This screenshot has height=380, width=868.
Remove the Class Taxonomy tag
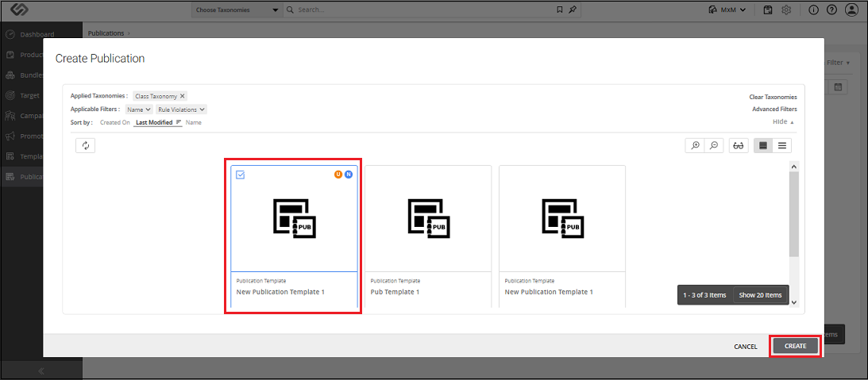pyautogui.click(x=183, y=96)
